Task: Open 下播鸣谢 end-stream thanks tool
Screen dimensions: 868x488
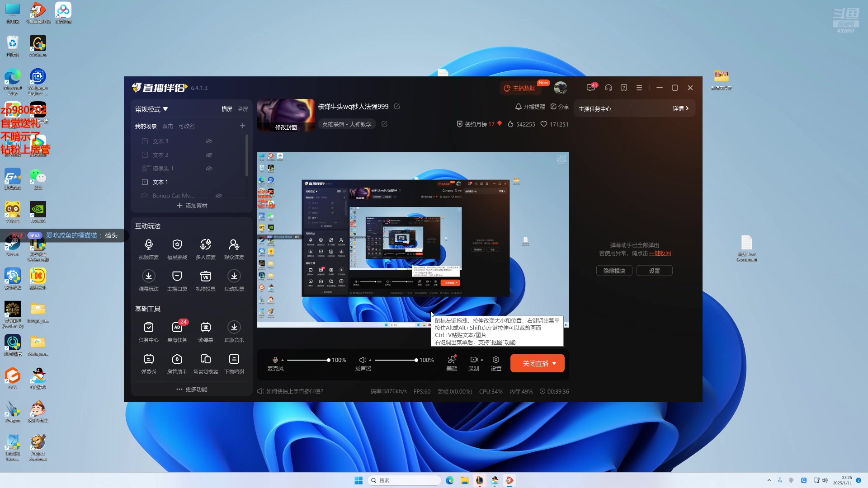Action: coord(234,364)
